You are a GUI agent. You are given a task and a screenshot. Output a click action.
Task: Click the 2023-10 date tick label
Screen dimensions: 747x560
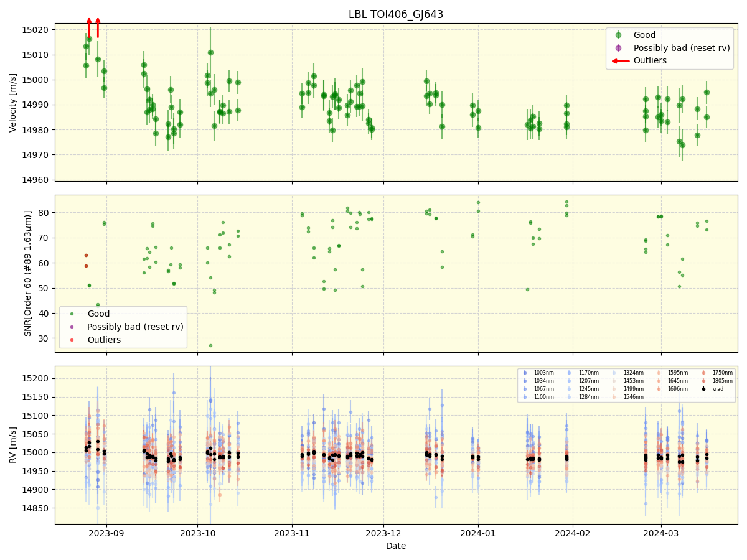click(x=197, y=533)
